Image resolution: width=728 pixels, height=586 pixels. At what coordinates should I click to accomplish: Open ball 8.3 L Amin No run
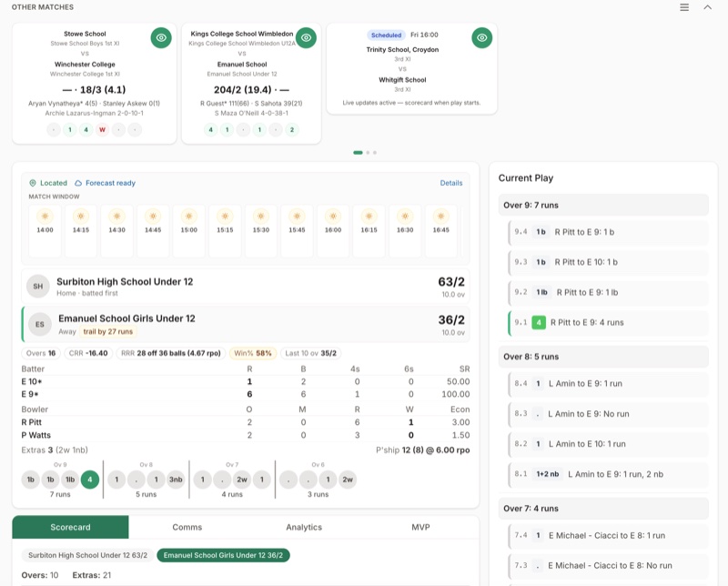point(608,414)
